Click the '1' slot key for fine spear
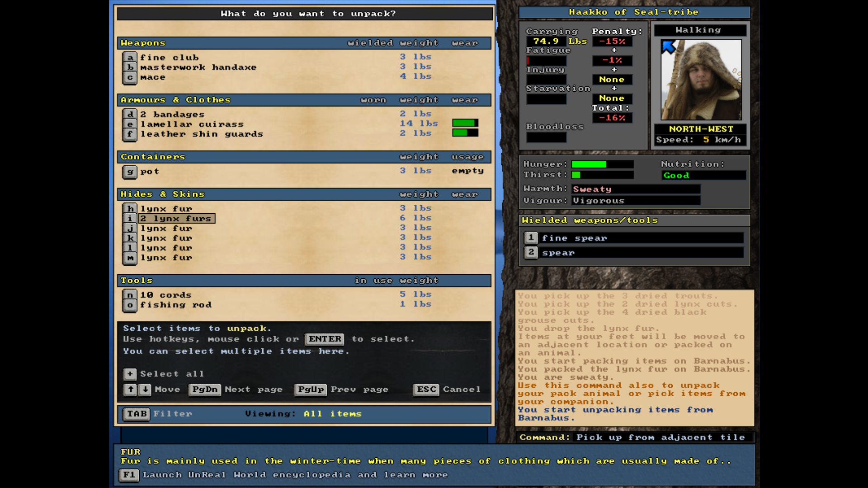This screenshot has height=488, width=868. click(x=531, y=238)
